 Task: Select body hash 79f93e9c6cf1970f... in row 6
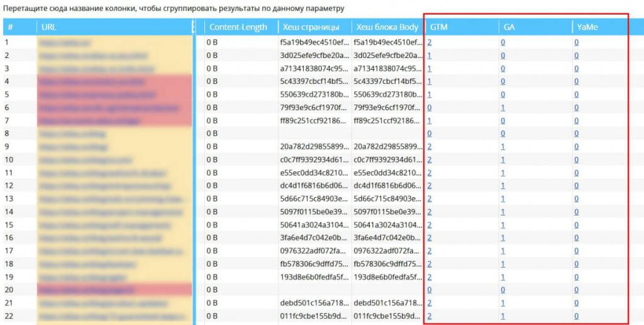pos(387,107)
